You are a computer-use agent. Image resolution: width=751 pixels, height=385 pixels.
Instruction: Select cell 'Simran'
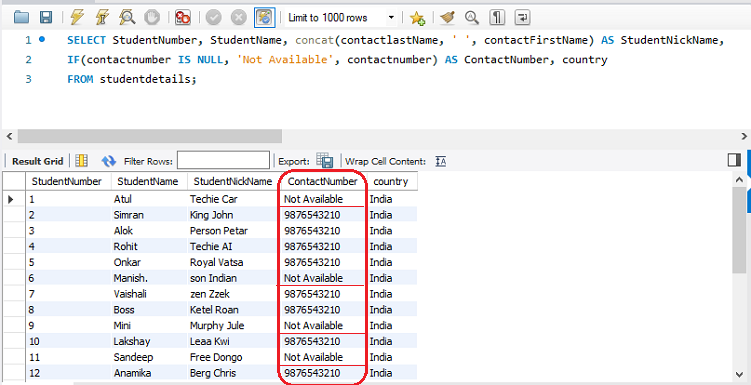pos(149,215)
